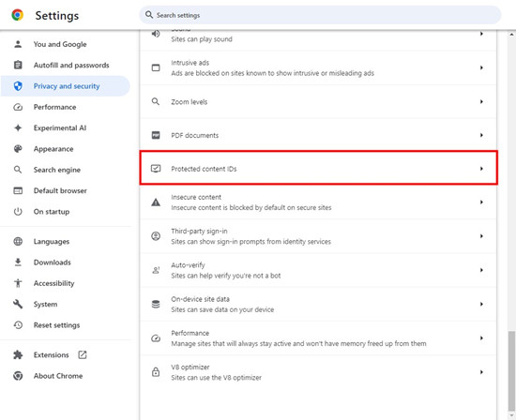This screenshot has height=420, width=516.
Task: Click the Search settings input field
Action: pos(320,15)
